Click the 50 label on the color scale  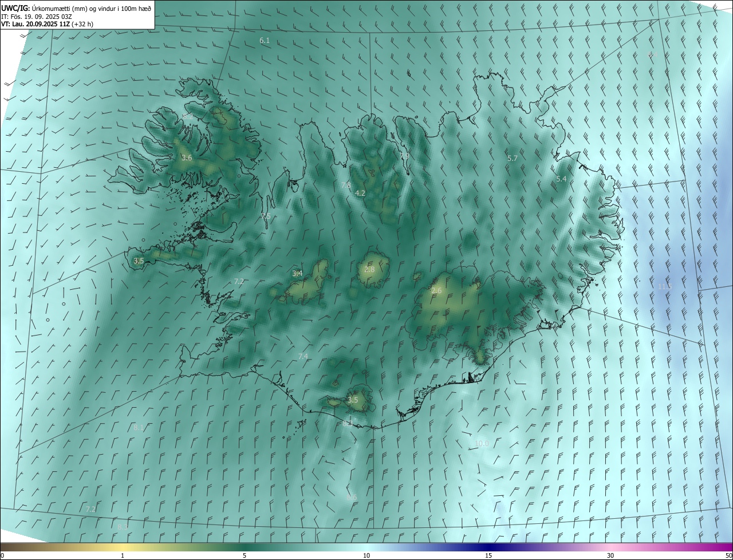pyautogui.click(x=728, y=555)
